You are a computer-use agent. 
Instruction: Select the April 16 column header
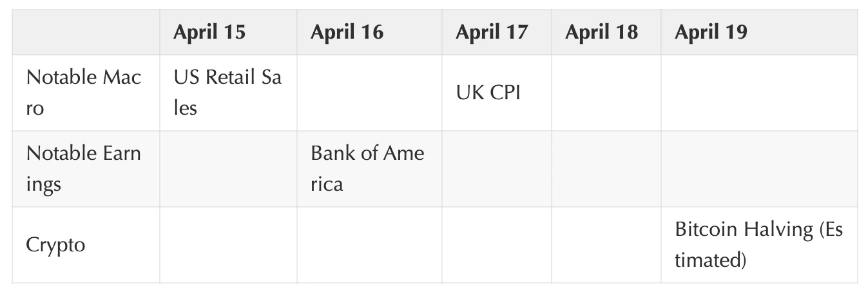click(x=347, y=32)
